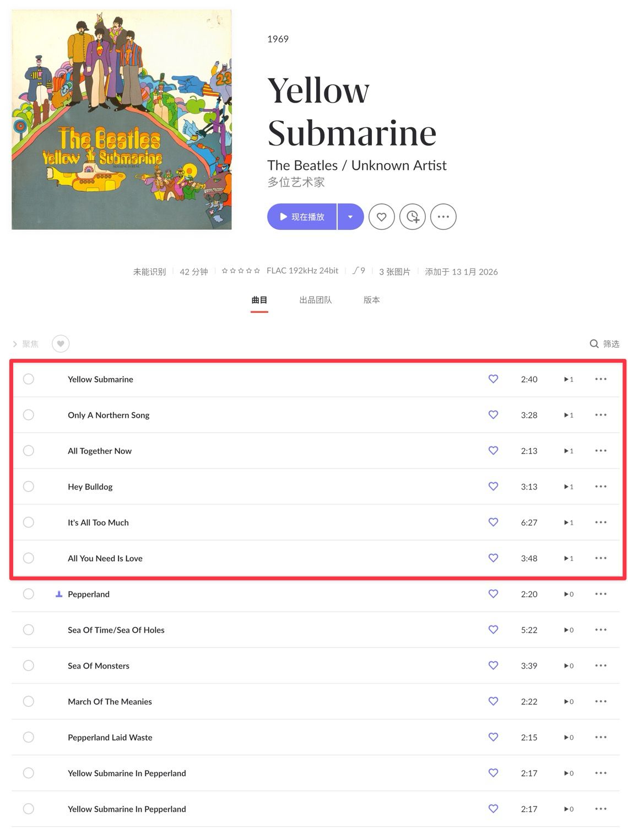Expand the 聚焦 focus section
This screenshot has height=840, width=628.
[x=25, y=344]
